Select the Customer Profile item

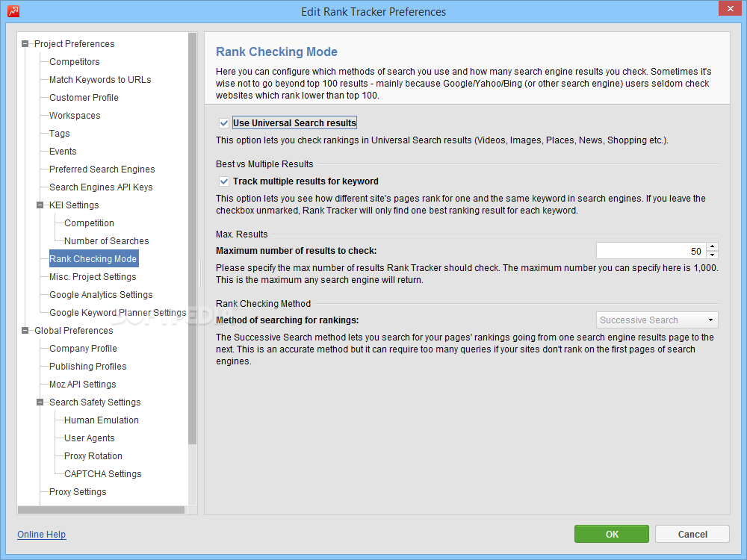tap(84, 98)
